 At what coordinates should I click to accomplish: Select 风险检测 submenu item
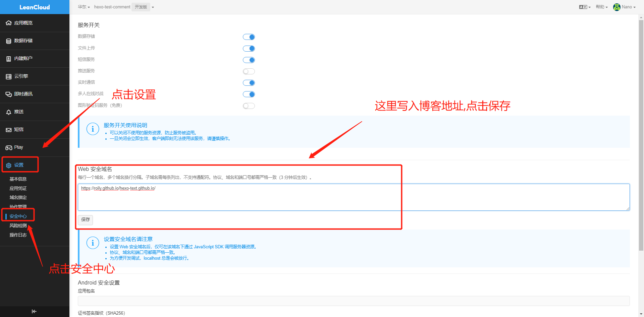tap(18, 226)
